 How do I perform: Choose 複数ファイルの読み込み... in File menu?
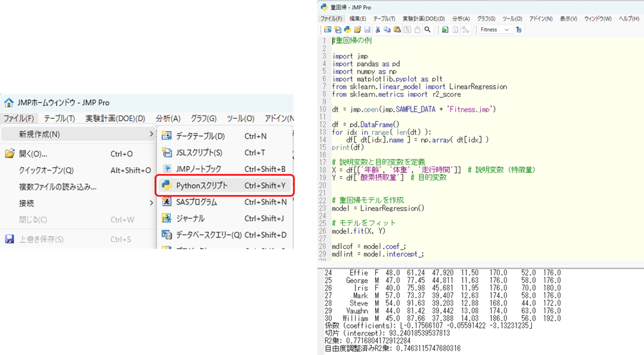pyautogui.click(x=78, y=187)
